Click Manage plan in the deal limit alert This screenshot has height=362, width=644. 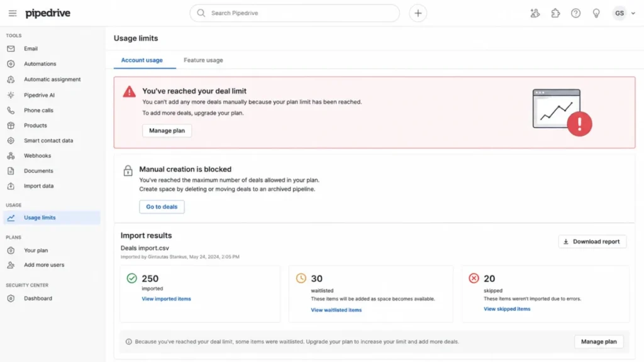(x=167, y=131)
